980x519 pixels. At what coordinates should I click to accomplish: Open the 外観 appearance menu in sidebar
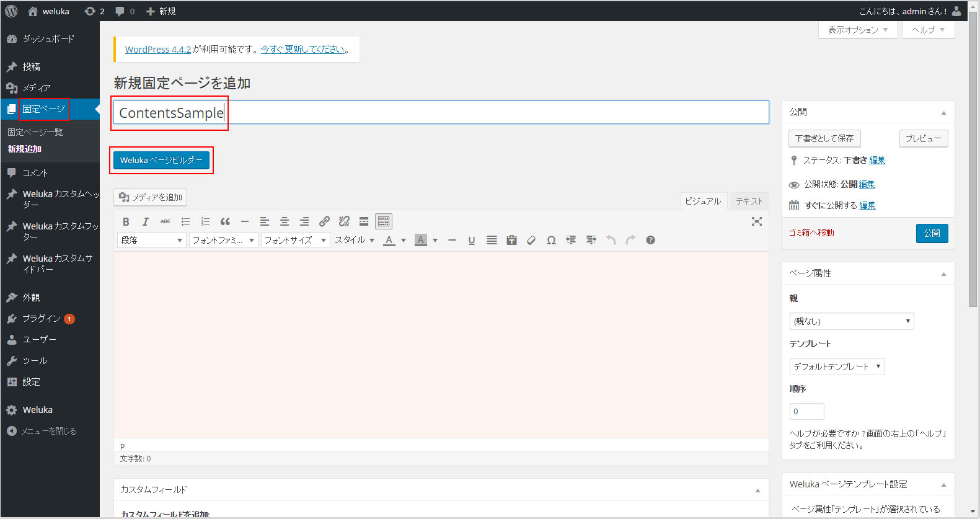32,298
